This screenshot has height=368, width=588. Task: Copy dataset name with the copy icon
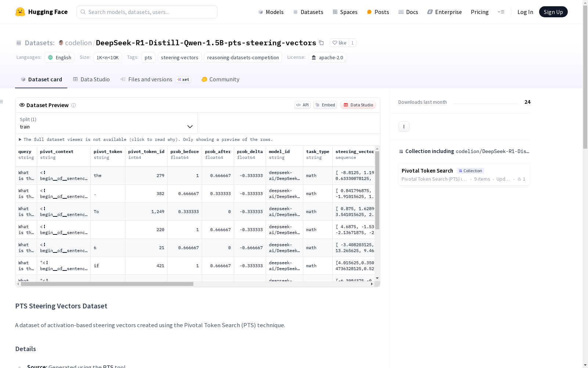tap(321, 43)
